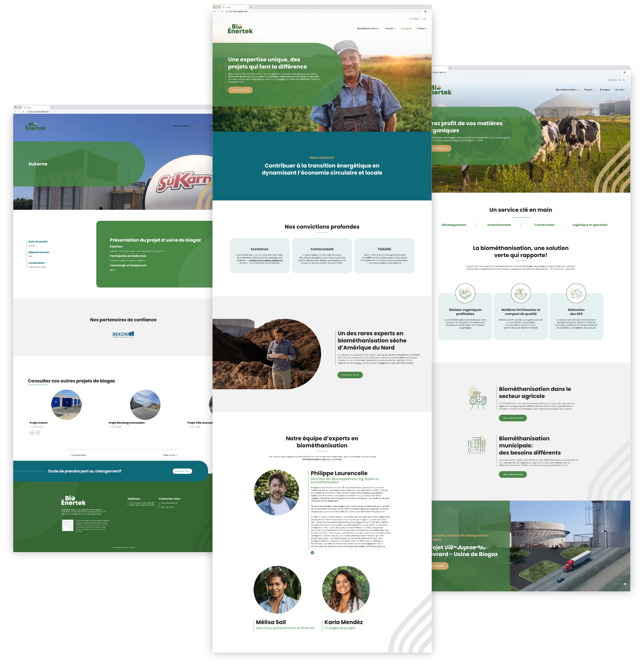
Task: Click the BioEnertek logo above the farmer hero
Action: 240,29
